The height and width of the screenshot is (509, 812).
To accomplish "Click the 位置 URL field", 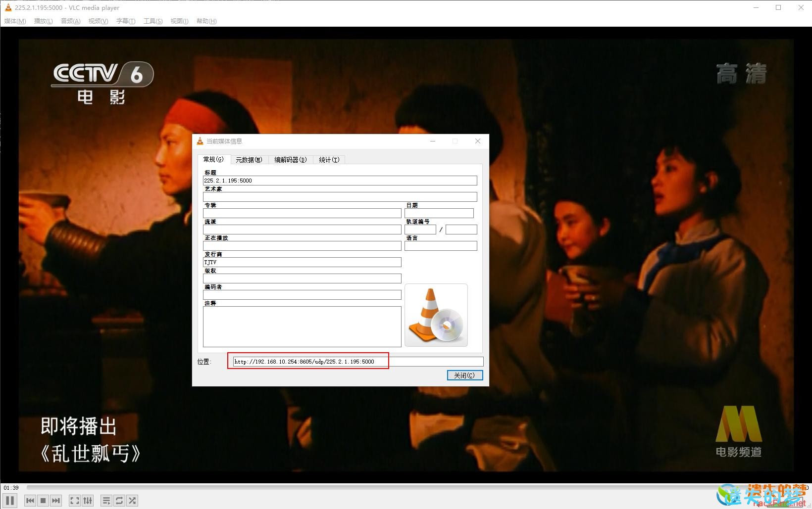I will (358, 362).
